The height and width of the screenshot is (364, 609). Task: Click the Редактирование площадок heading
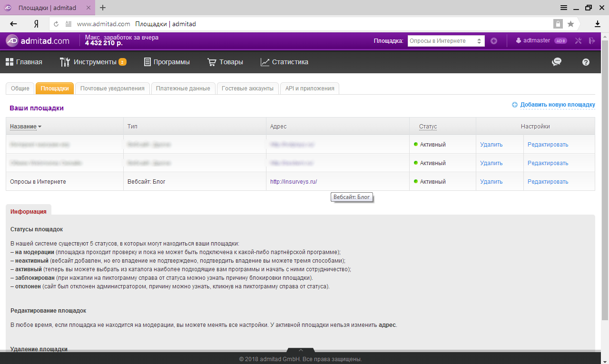48,311
